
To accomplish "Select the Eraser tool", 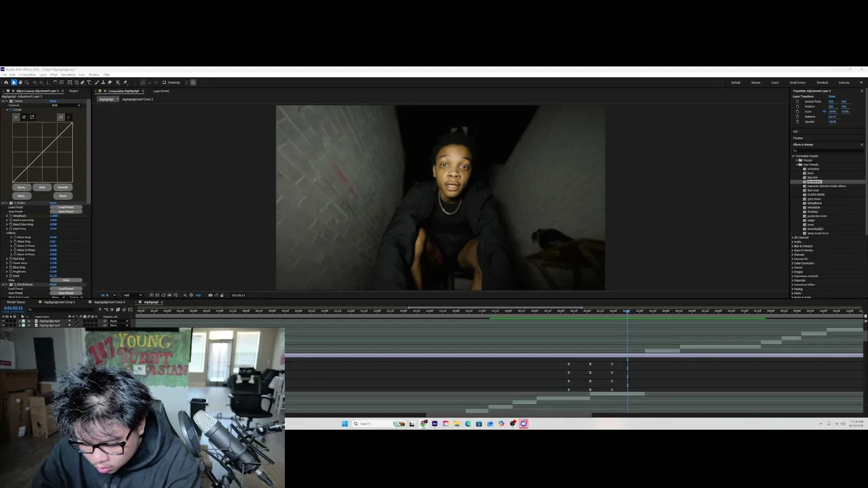I will click(x=109, y=83).
